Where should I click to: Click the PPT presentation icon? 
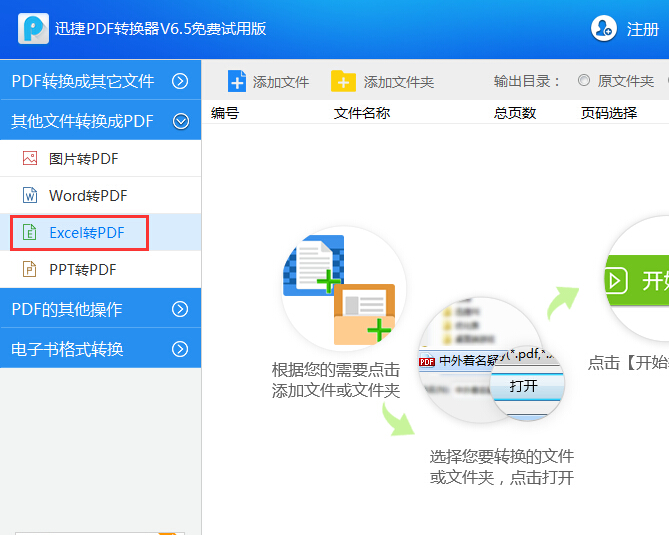click(x=29, y=269)
